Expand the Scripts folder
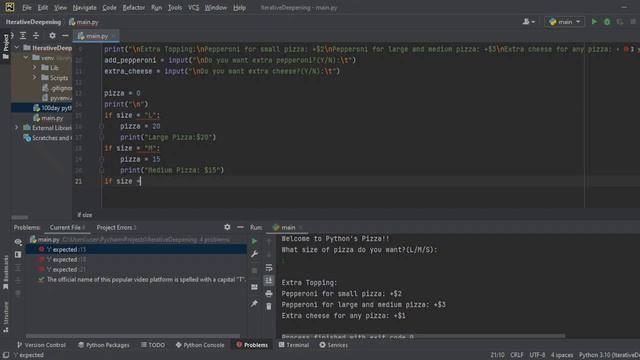This screenshot has height=360, width=640. point(35,78)
